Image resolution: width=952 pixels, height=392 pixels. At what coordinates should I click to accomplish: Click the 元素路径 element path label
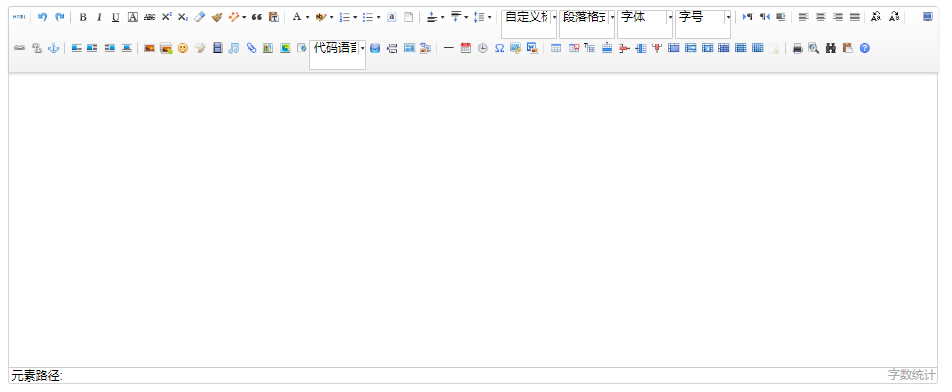37,376
